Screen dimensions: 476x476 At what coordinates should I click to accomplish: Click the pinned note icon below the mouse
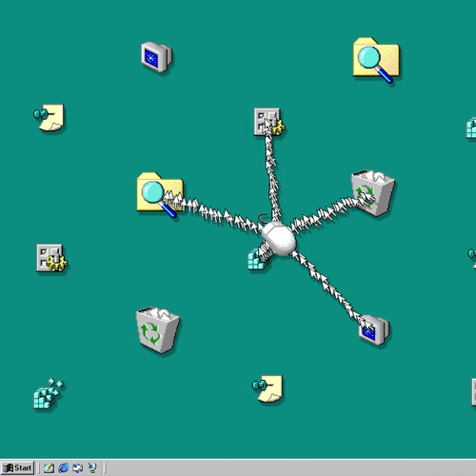tap(268, 389)
